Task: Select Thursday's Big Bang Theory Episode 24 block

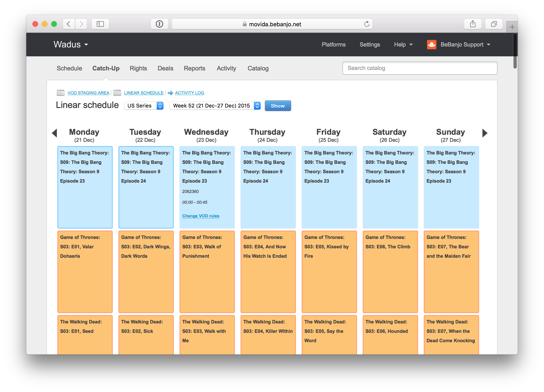Action: pyautogui.click(x=268, y=187)
